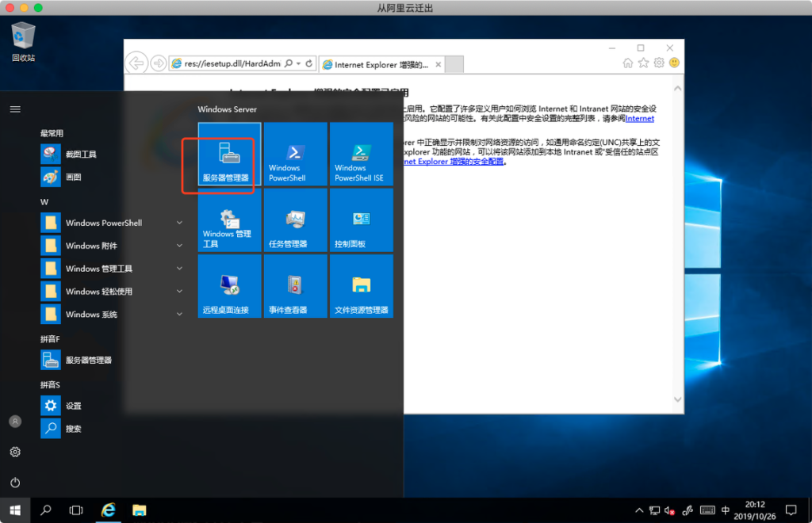Click the power button in Start menu
Image resolution: width=812 pixels, height=523 pixels.
point(15,483)
